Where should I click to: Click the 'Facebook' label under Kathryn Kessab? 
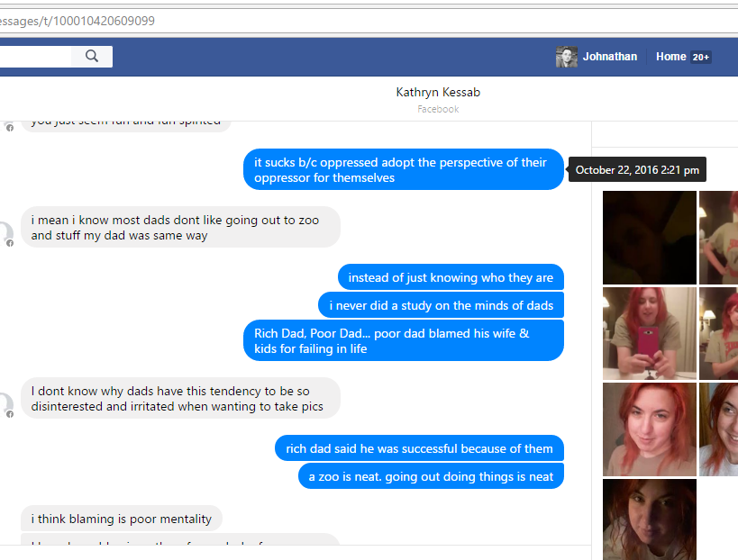pos(438,109)
